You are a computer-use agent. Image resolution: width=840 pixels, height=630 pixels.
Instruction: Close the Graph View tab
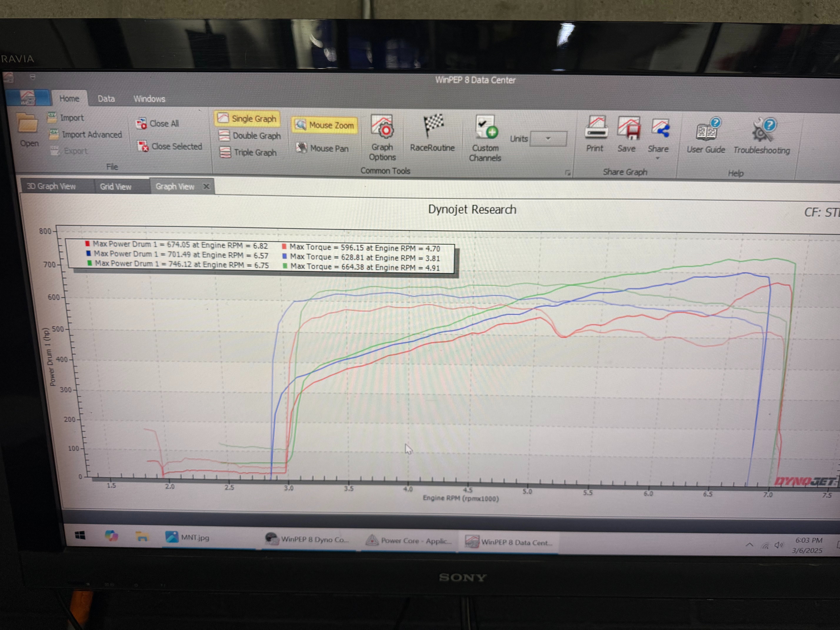pyautogui.click(x=207, y=186)
